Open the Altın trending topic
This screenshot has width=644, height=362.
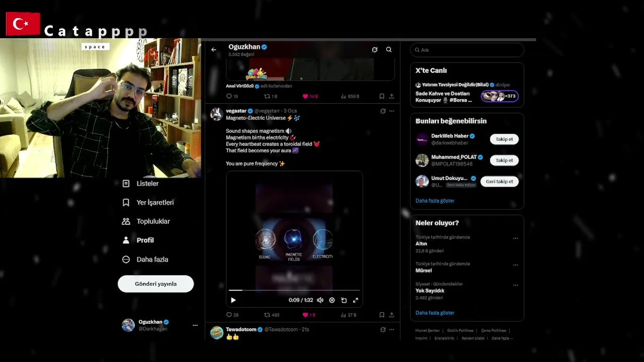click(x=421, y=244)
